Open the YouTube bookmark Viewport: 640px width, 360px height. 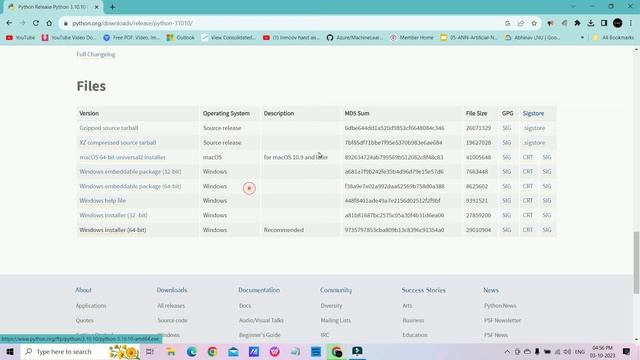tap(20, 38)
